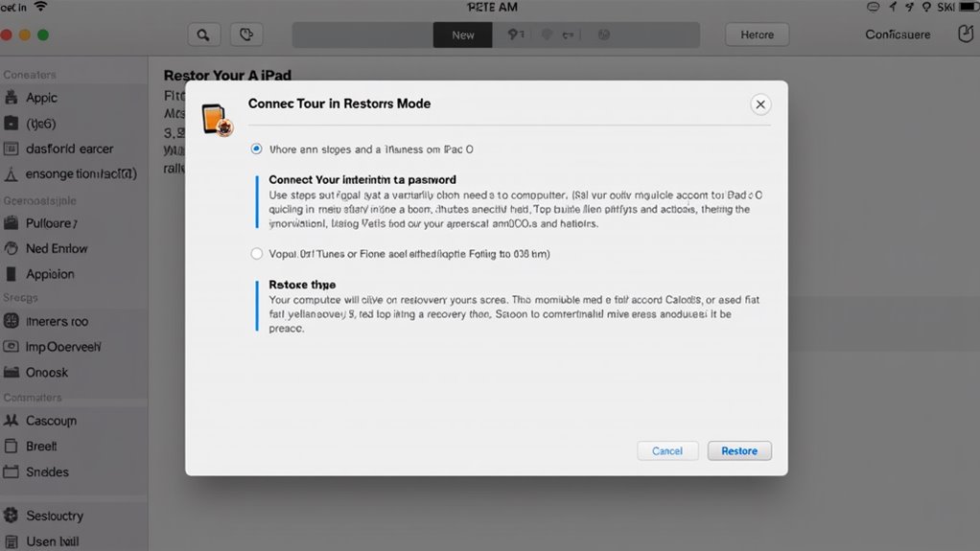Image resolution: width=980 pixels, height=551 pixels.
Task: Select Onoosk in the sidebar
Action: coord(47,372)
